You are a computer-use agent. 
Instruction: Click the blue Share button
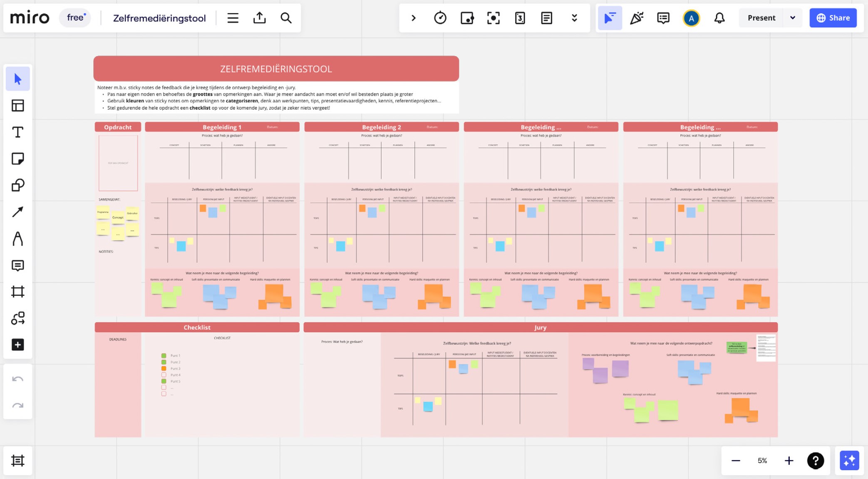(833, 18)
